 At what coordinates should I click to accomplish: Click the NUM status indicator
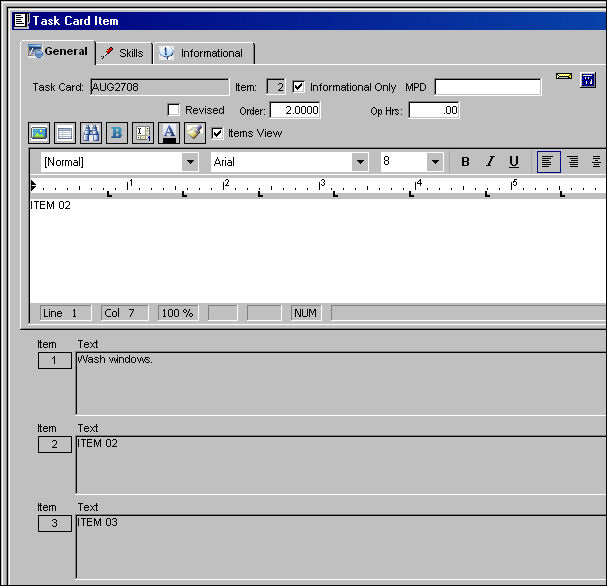point(306,313)
